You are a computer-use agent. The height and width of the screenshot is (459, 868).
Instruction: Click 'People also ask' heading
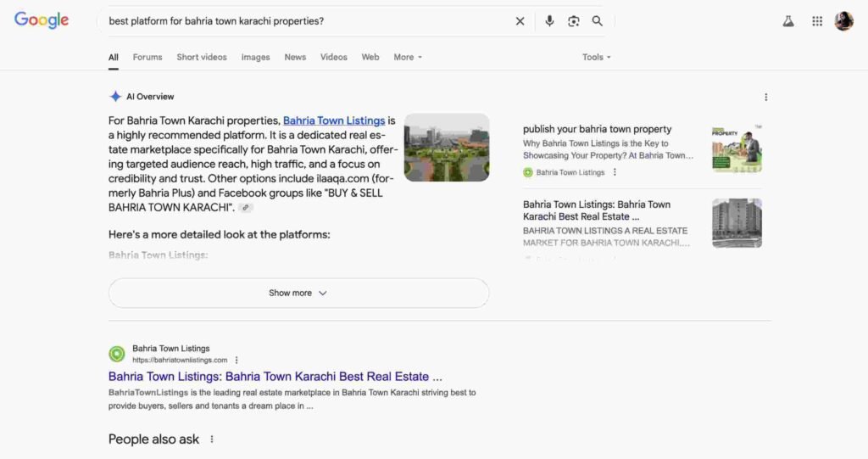(x=153, y=439)
